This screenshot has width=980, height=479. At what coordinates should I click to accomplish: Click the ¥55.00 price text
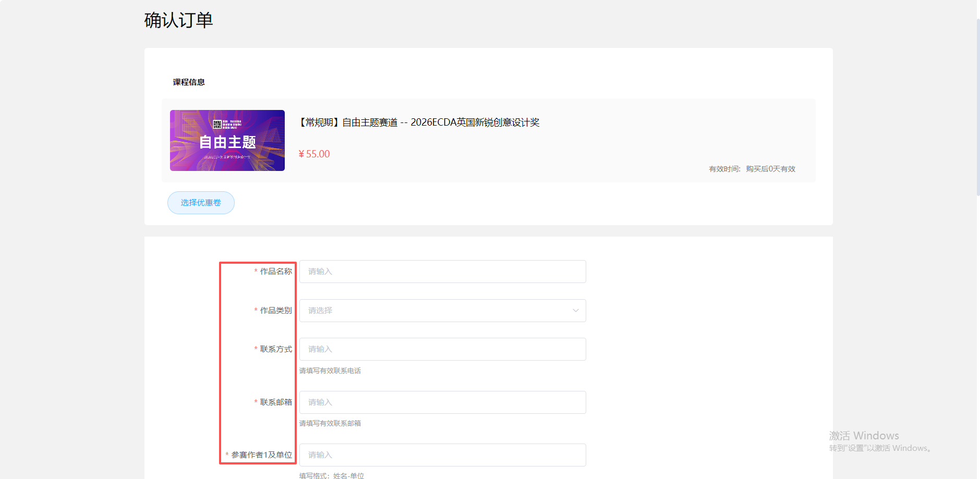coord(314,154)
